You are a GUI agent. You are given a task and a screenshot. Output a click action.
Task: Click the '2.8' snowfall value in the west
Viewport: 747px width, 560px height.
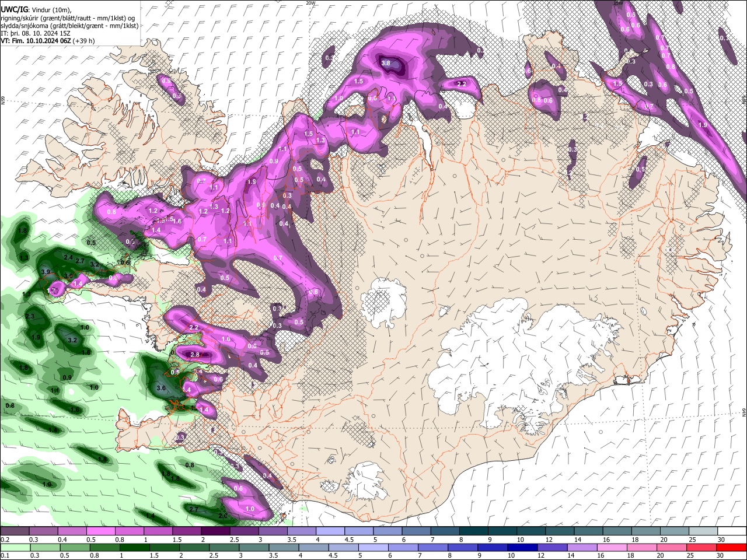196,355
